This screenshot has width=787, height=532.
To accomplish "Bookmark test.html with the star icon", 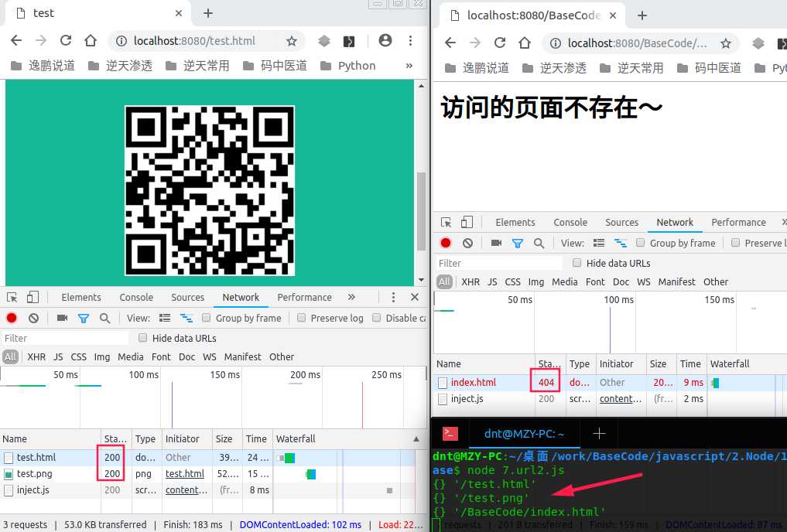I will click(291, 41).
